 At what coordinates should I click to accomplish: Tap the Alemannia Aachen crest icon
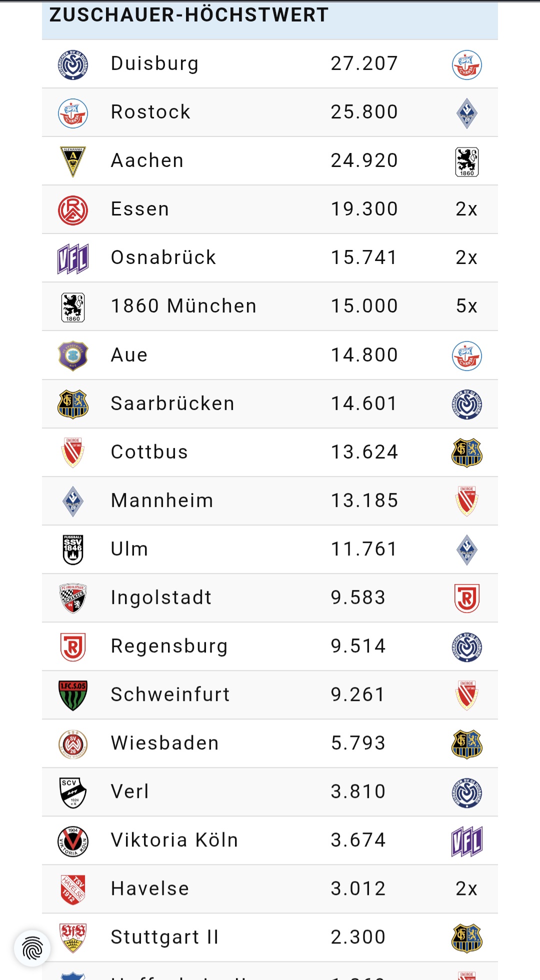(x=73, y=161)
